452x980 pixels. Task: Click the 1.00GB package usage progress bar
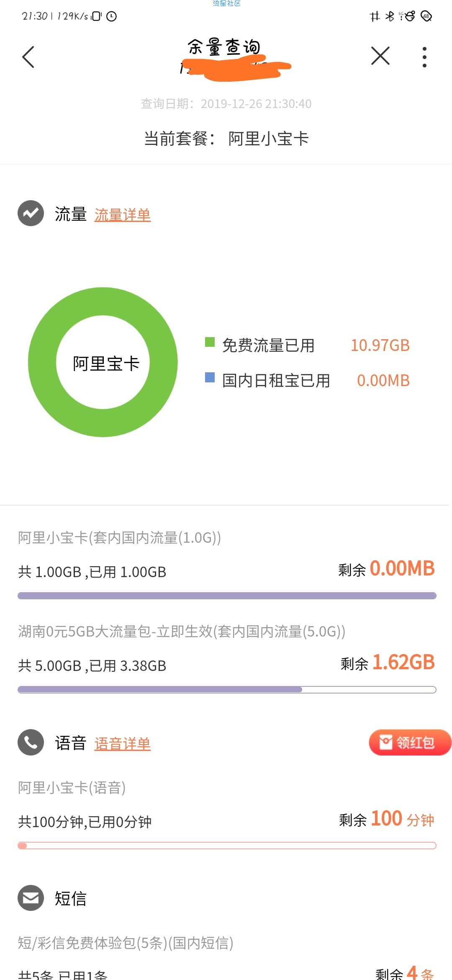click(227, 596)
